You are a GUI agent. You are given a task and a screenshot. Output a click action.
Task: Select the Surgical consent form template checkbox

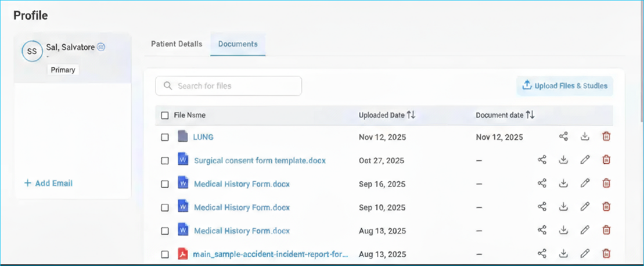(x=165, y=161)
